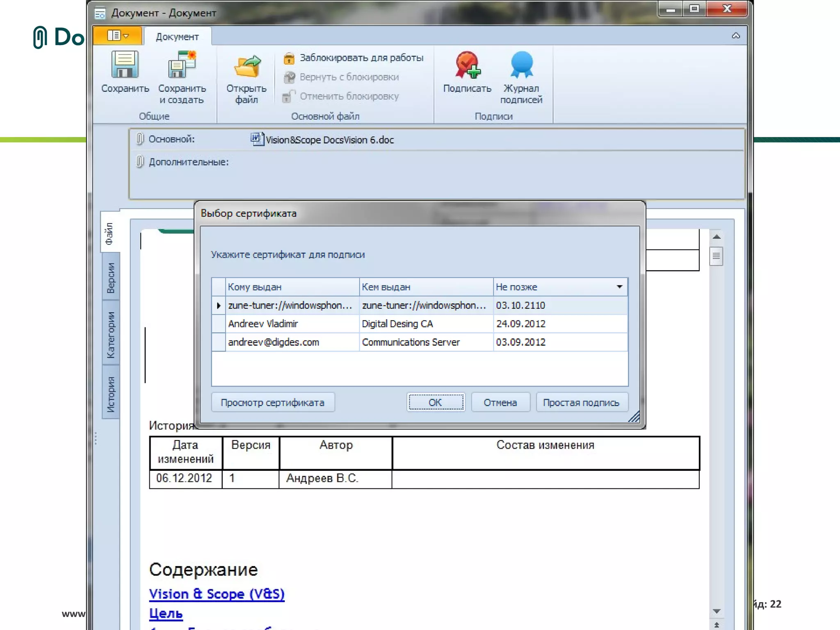Open the Не позже column sort dropdown arrow
840x630 pixels.
(619, 287)
